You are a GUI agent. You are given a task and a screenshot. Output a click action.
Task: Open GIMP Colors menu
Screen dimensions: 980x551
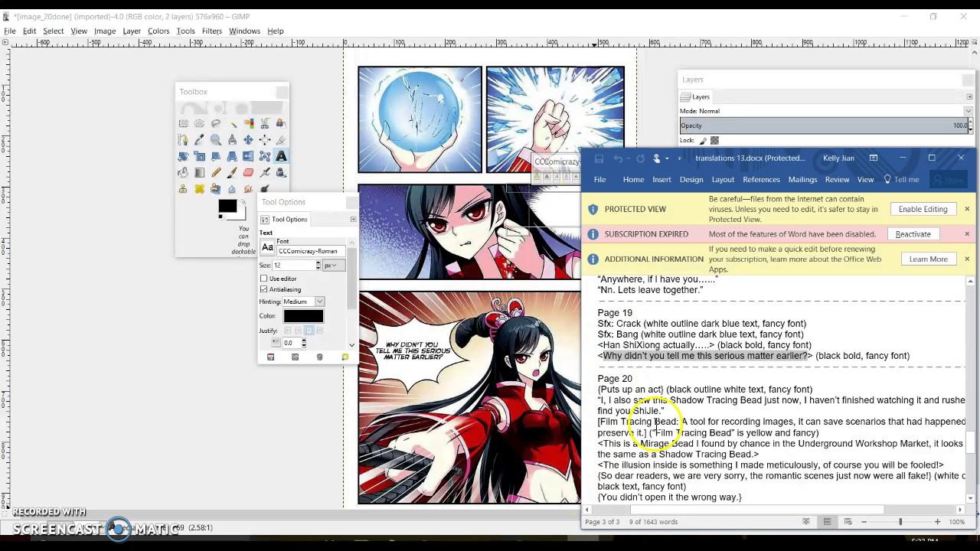tap(158, 31)
